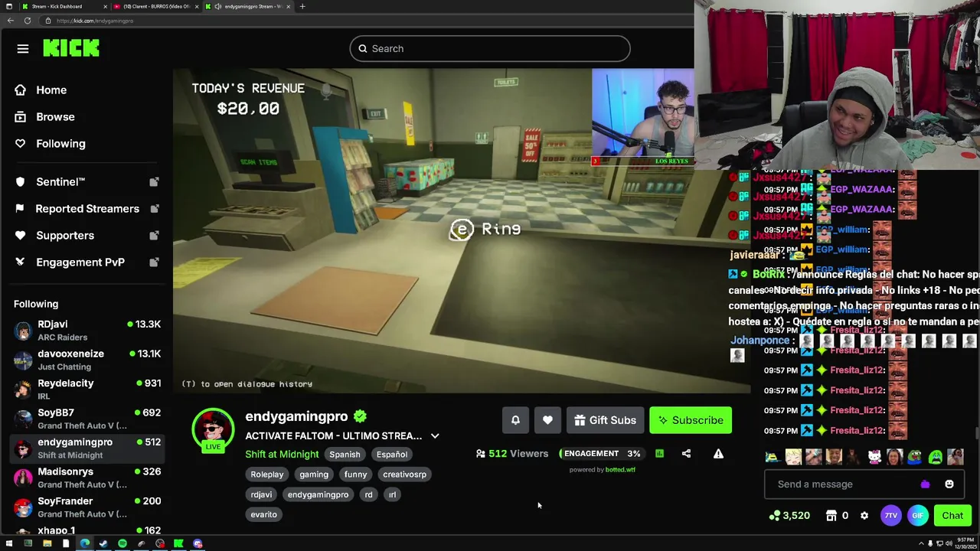Insert the Hello Kitty emote

(874, 458)
